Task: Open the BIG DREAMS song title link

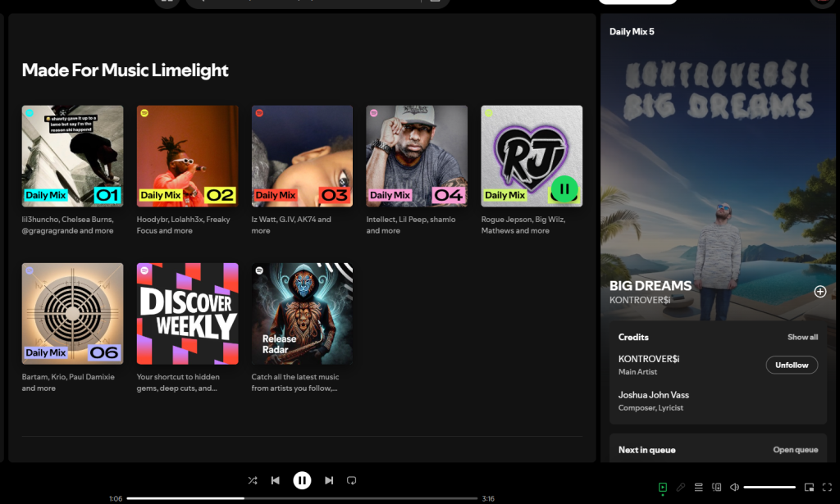Action: pos(651,286)
